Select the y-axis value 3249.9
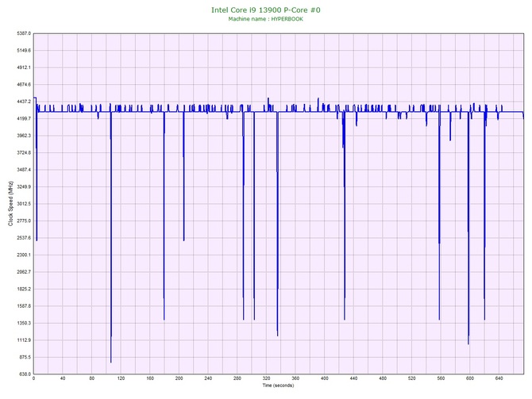Screen dimensions: 532x399 (24, 186)
